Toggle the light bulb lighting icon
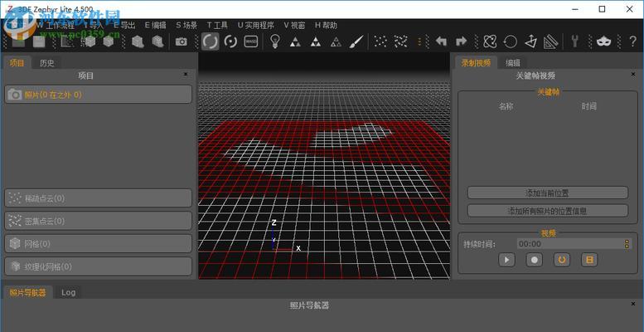 pos(274,41)
